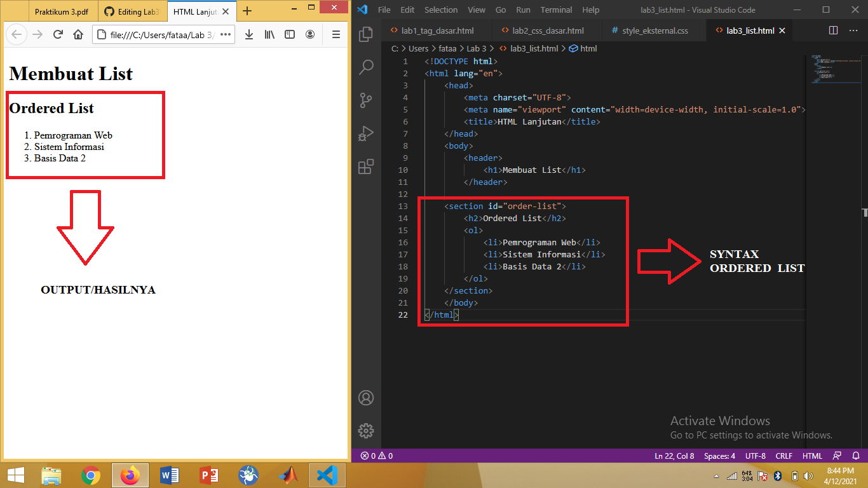Open the Selection menu
Screen dimensions: 868x488
click(441, 10)
